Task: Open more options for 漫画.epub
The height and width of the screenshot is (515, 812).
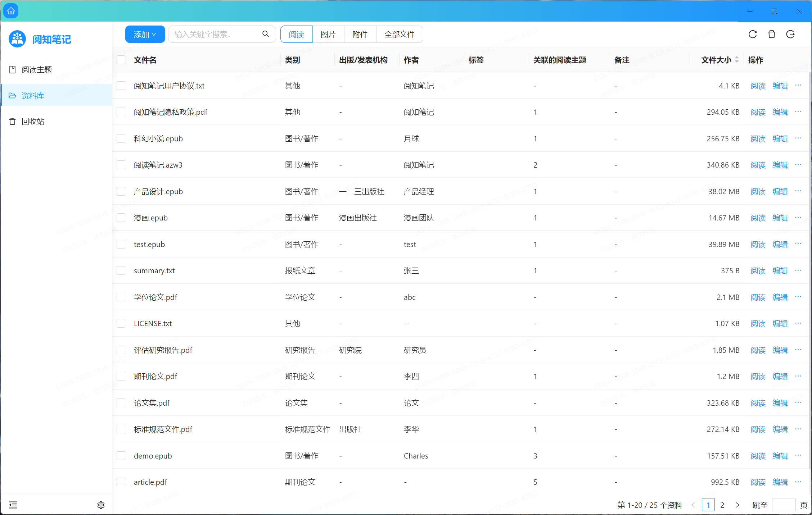Action: tap(798, 218)
